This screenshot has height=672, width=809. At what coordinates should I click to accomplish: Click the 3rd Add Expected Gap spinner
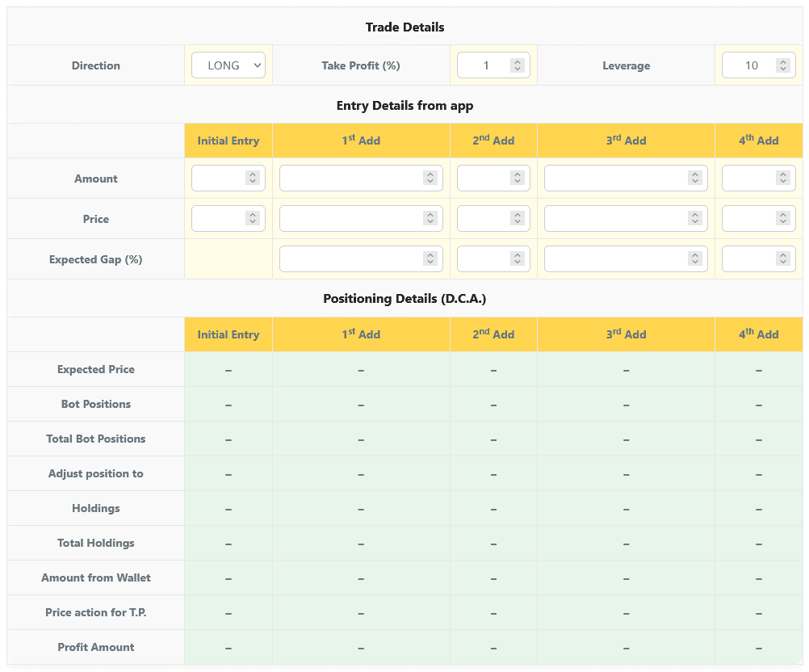(695, 258)
